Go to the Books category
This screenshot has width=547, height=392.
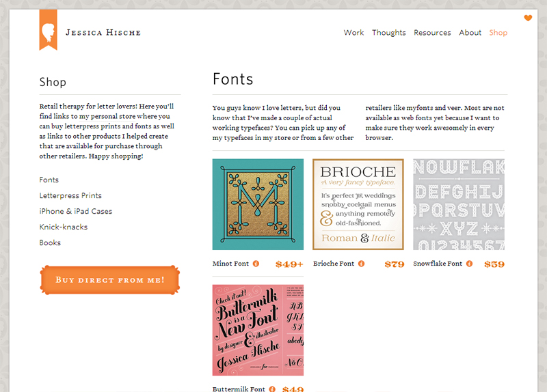(50, 243)
